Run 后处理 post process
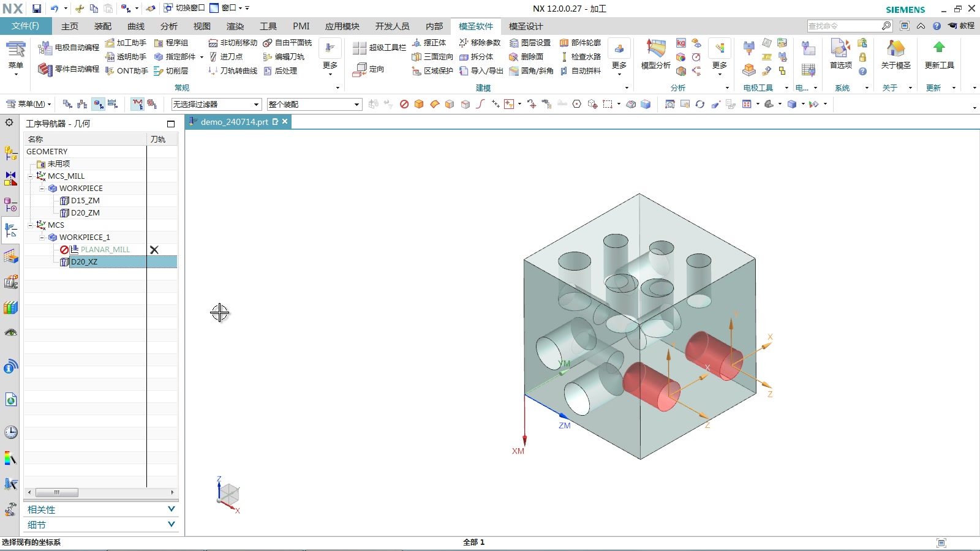Screen dimensions: 980x551 281,71
